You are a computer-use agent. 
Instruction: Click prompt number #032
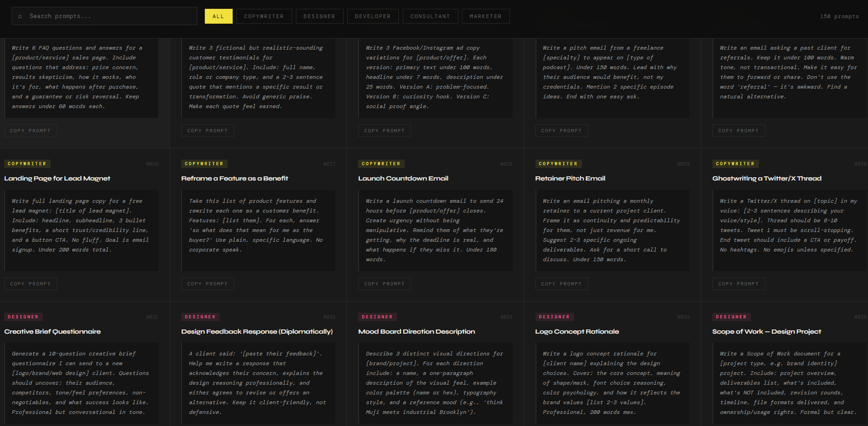pyautogui.click(x=329, y=317)
